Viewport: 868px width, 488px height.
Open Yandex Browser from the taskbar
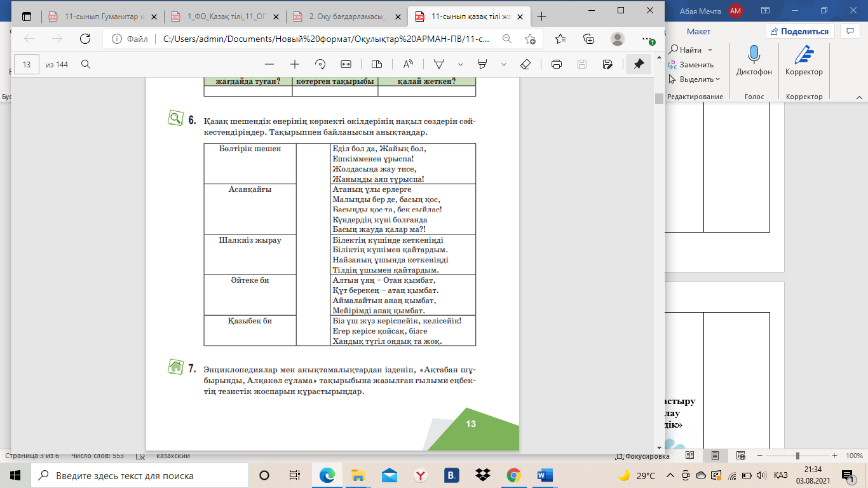pos(420,475)
